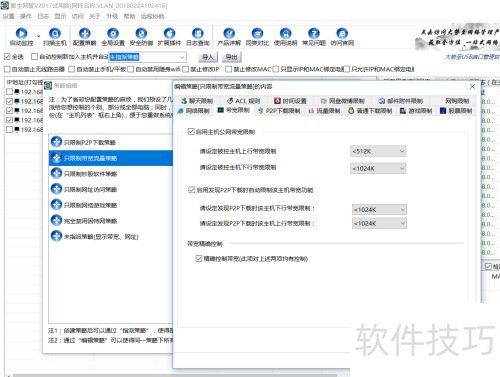This screenshot has height=377, width=500.
Task: Open the 设置 menu in menu bar
Action: [9, 16]
